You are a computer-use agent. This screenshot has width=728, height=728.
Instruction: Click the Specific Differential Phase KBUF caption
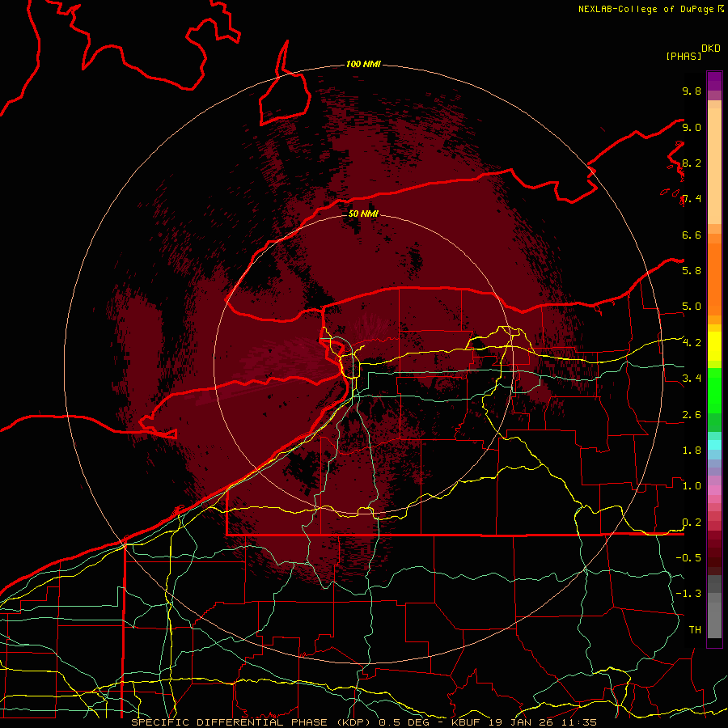tap(364, 722)
